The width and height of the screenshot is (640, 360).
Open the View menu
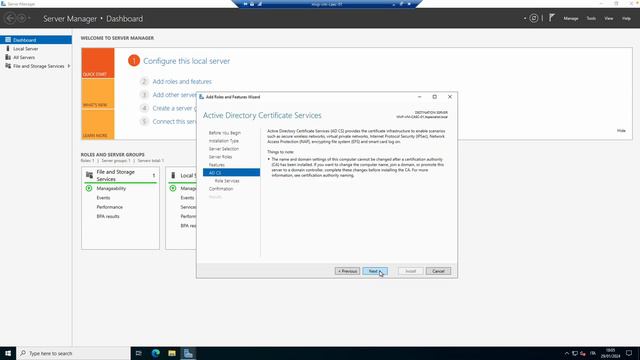609,18
